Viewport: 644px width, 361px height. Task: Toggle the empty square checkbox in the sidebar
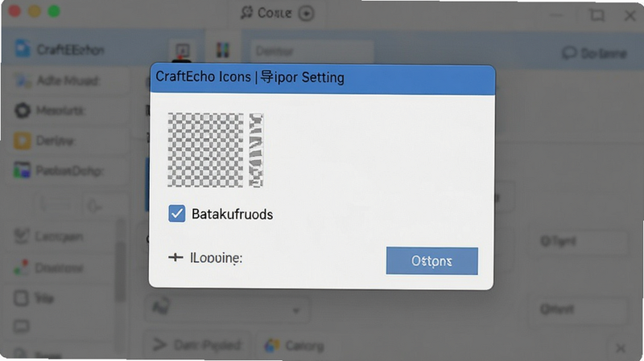(22, 298)
